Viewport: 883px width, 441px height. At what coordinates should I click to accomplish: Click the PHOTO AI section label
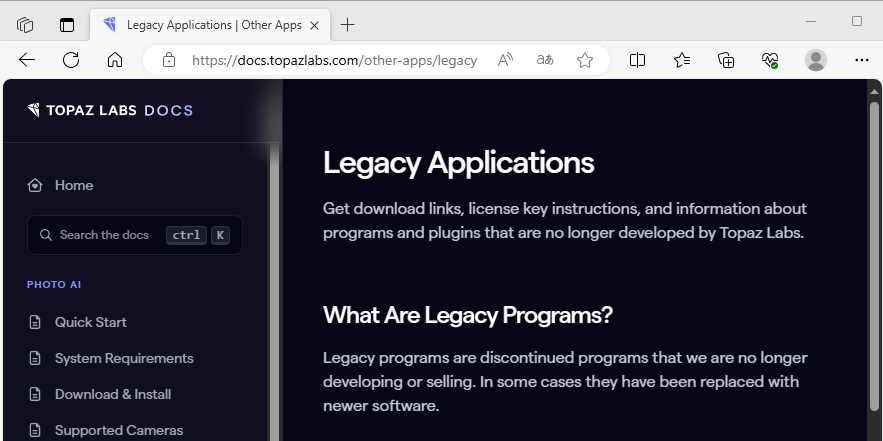[54, 284]
